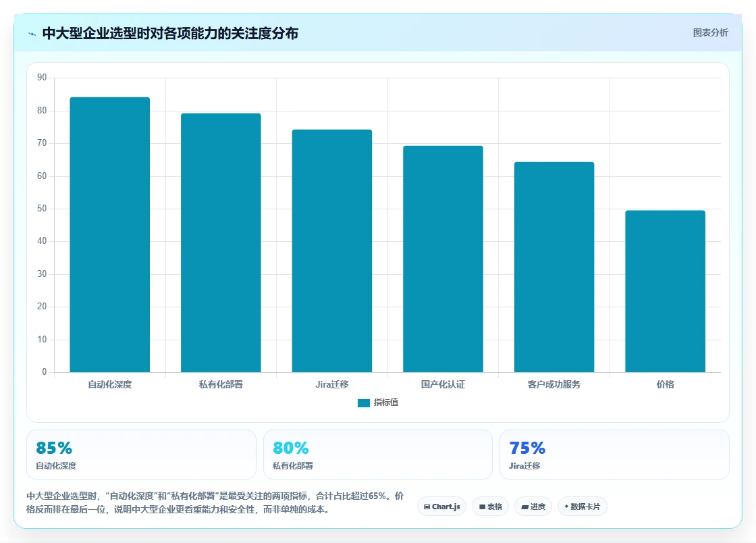The image size is (756, 543).
Task: Click the 客户成功服务 x-axis label
Action: (x=554, y=384)
